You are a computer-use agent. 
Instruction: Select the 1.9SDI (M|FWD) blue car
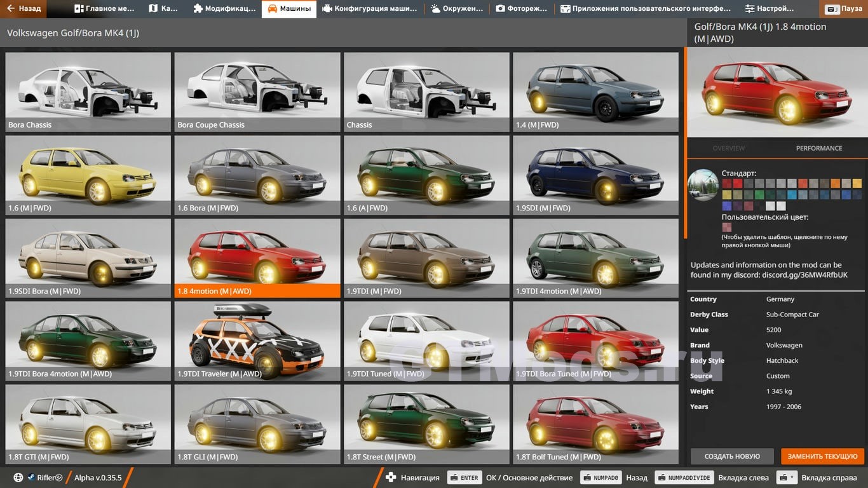coord(595,175)
